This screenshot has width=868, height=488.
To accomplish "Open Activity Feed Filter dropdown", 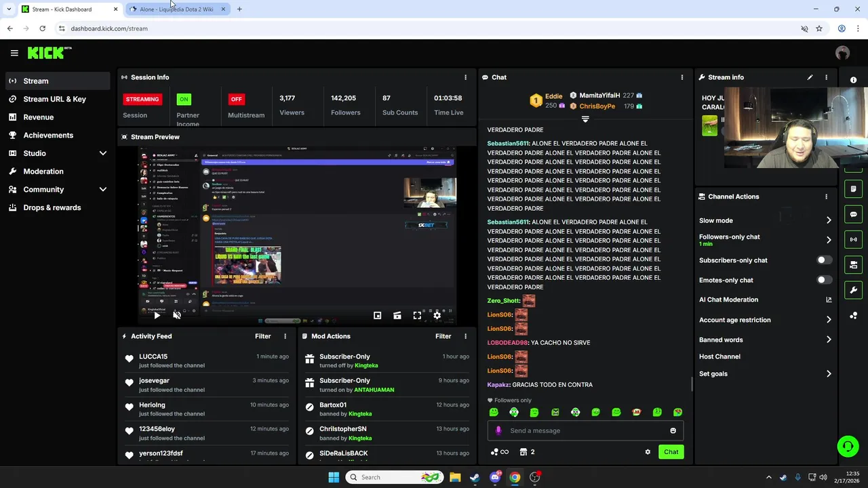I will (x=263, y=336).
